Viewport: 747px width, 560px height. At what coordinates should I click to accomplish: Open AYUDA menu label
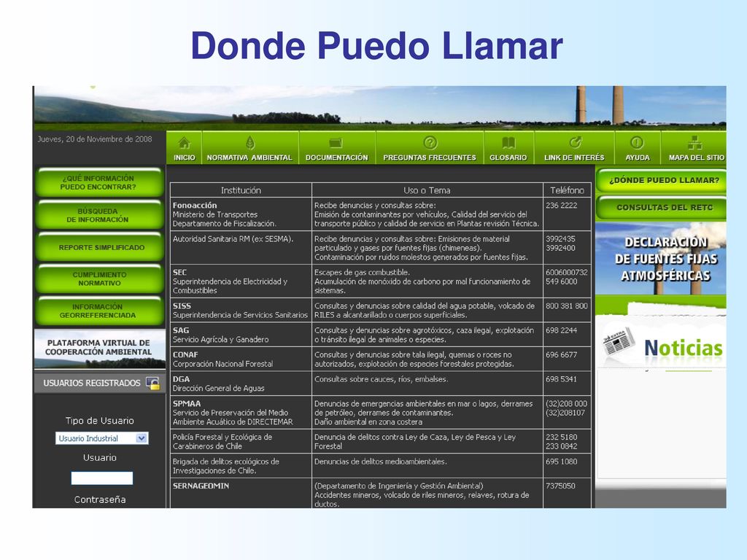point(638,157)
